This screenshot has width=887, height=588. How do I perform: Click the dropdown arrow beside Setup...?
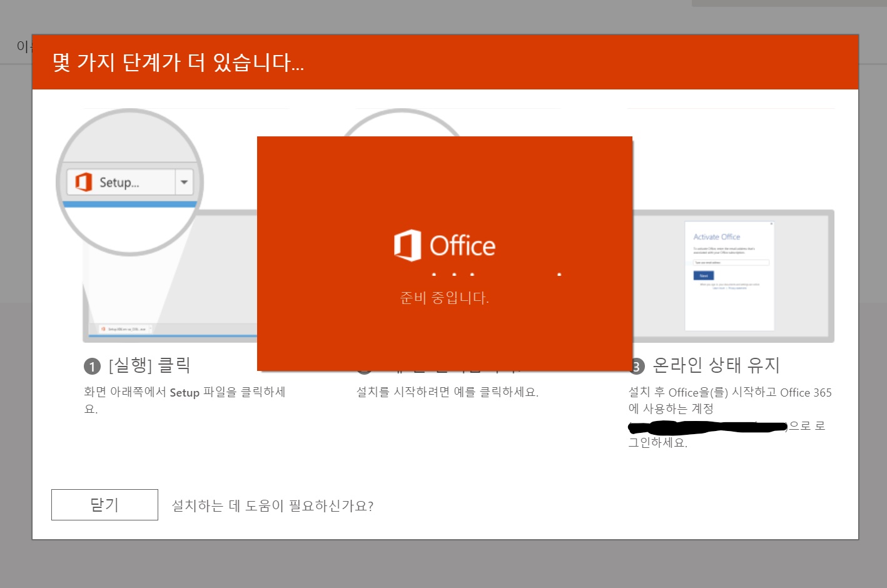click(x=185, y=182)
